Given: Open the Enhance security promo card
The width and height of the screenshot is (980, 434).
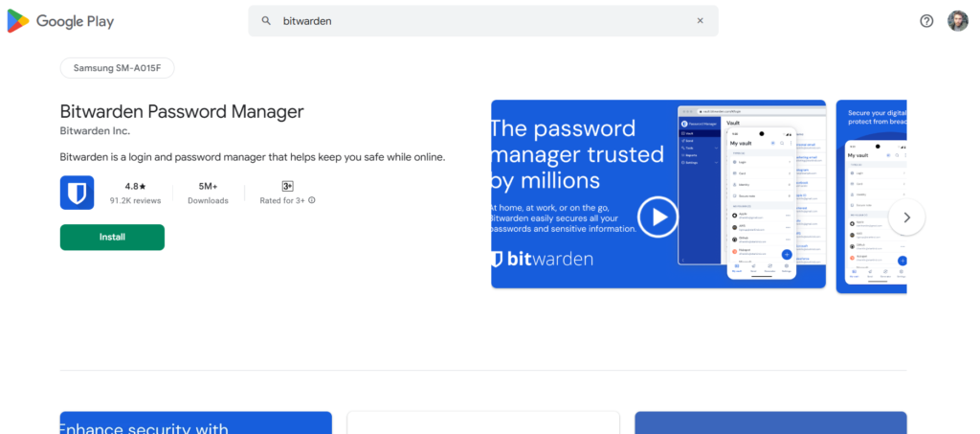Looking at the screenshot, I should click(x=195, y=423).
